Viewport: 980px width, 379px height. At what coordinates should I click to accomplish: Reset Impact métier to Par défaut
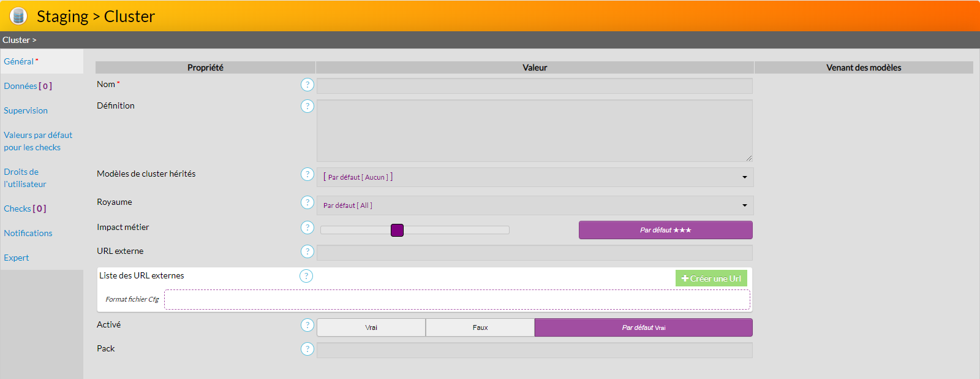665,230
